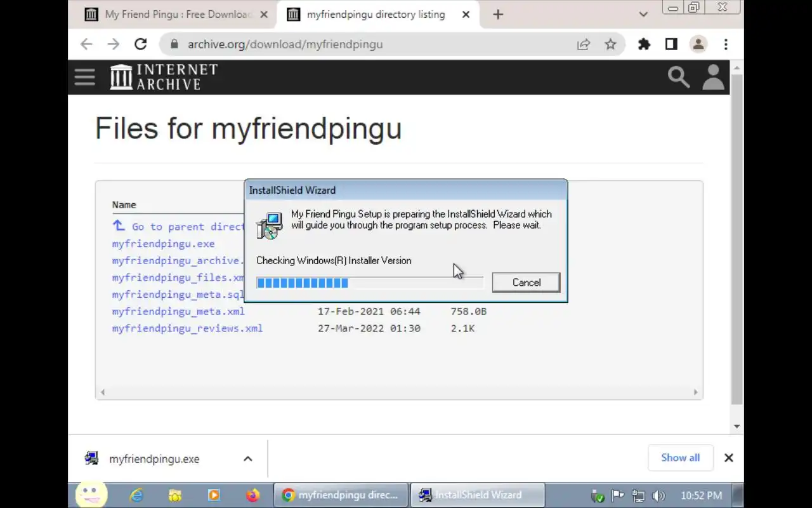Share this page via share icon
The image size is (812, 508).
(x=583, y=44)
